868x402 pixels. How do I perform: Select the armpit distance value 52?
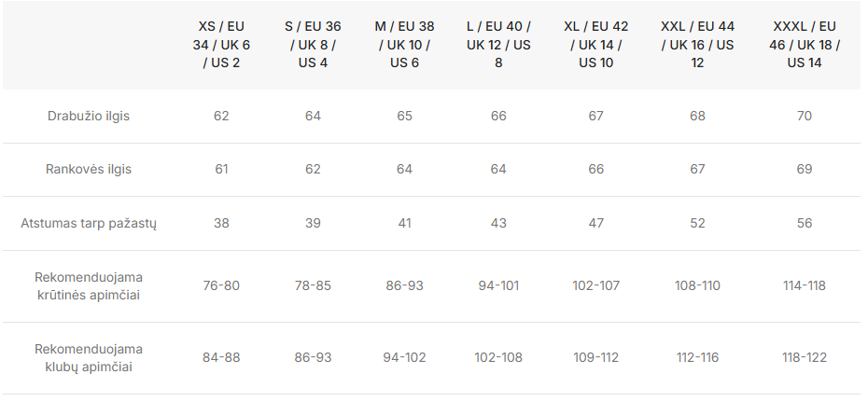pos(697,224)
